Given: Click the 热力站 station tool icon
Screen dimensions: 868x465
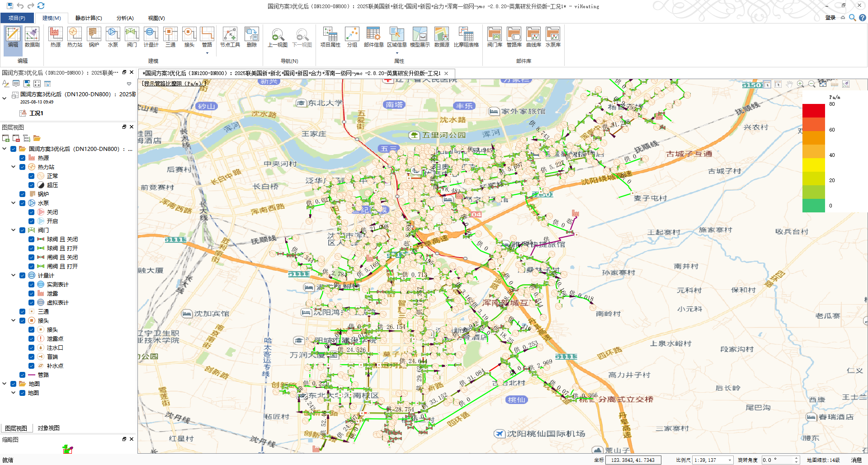Looking at the screenshot, I should click(75, 37).
